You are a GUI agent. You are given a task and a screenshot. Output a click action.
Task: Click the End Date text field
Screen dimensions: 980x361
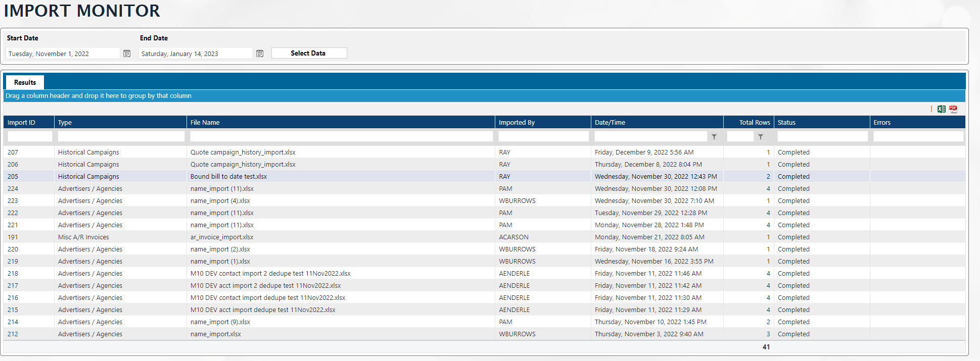coord(196,54)
